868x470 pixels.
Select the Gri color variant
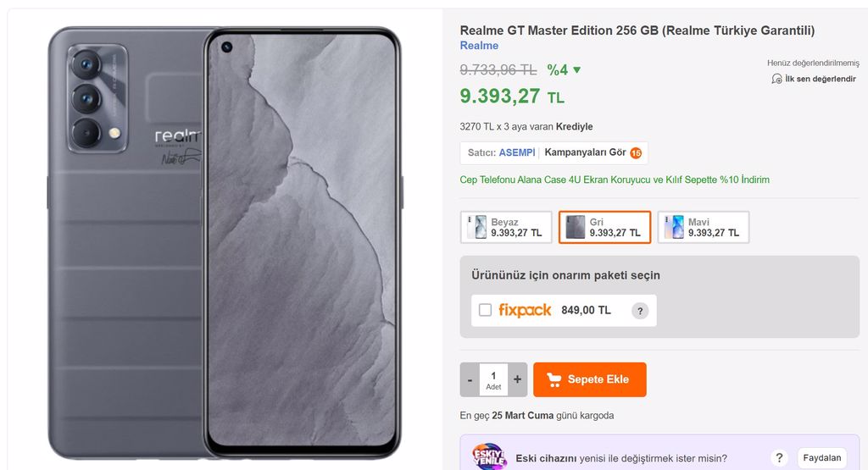point(604,227)
